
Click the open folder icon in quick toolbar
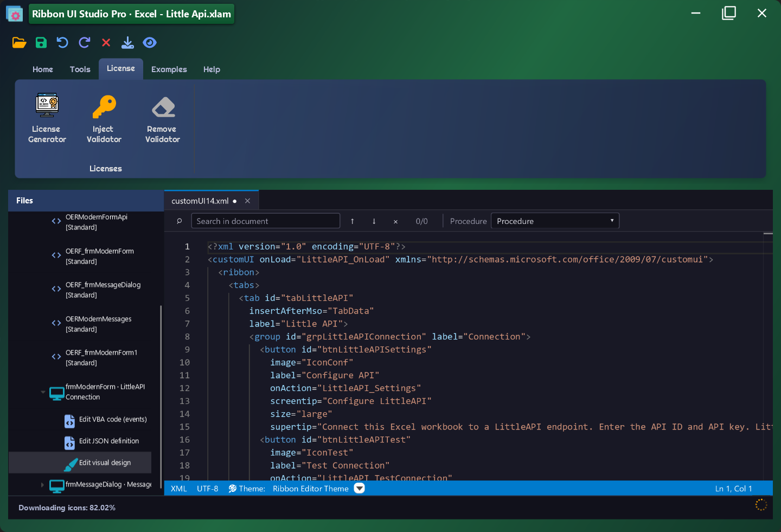[19, 43]
